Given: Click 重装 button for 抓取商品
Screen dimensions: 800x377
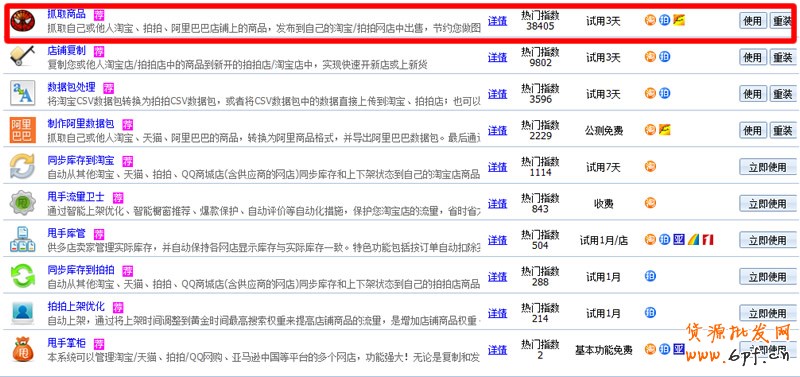Looking at the screenshot, I should [x=783, y=21].
